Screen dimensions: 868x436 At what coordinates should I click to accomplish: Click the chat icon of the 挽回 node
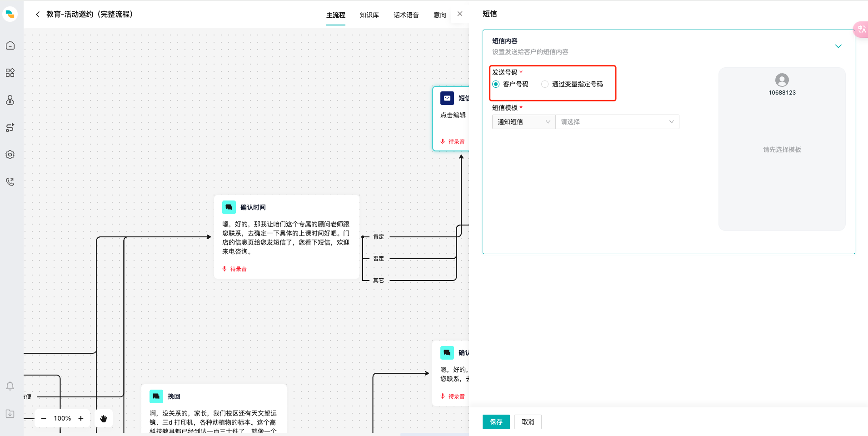tap(156, 396)
